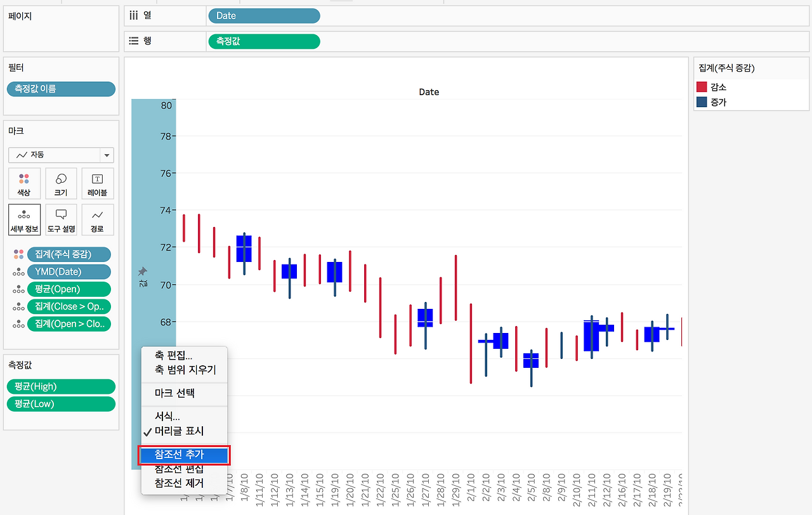Click detail icon beside 집계(Open > Clo.. pill
This screenshot has height=515, width=812.
click(18, 324)
